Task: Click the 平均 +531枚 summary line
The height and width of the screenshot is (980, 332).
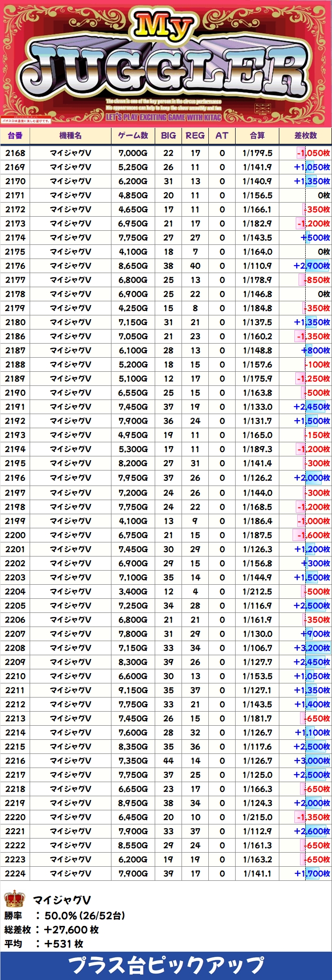Action: coord(44,944)
